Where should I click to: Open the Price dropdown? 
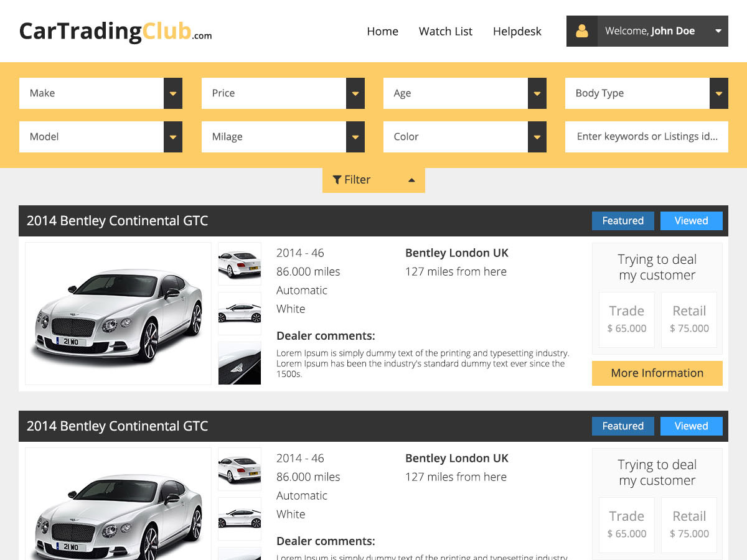pyautogui.click(x=283, y=93)
